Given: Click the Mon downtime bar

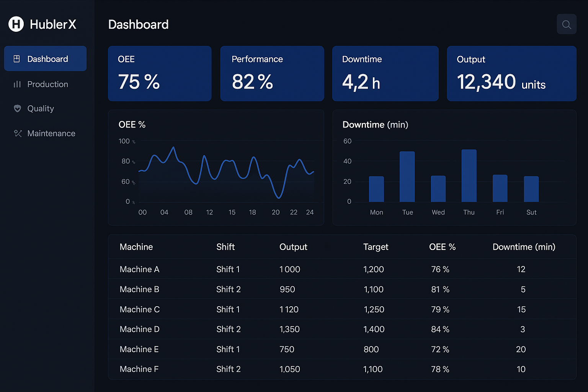Looking at the screenshot, I should tap(376, 189).
